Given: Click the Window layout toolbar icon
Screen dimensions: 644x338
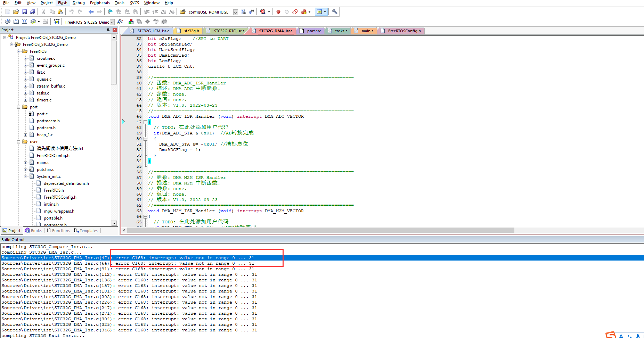Looking at the screenshot, I should tap(319, 12).
